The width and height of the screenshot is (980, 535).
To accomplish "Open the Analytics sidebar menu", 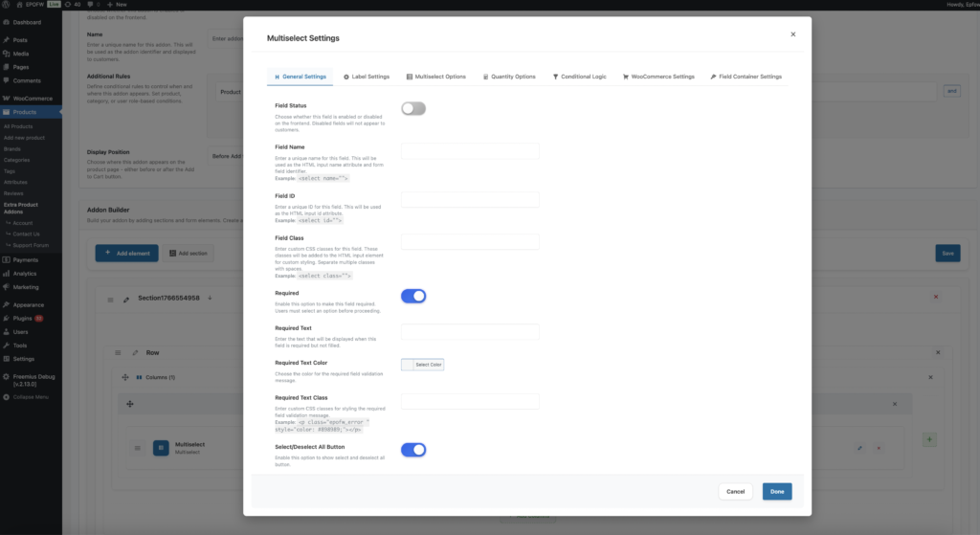I will click(x=25, y=274).
